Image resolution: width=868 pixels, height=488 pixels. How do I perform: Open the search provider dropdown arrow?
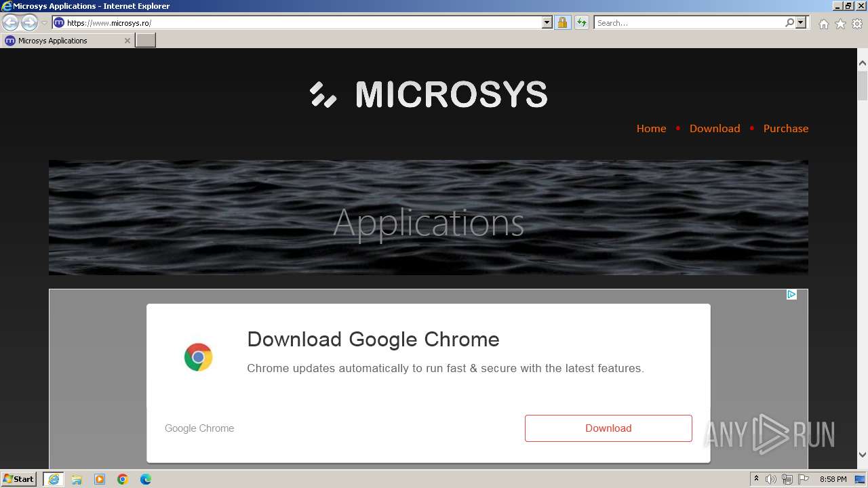(x=801, y=22)
